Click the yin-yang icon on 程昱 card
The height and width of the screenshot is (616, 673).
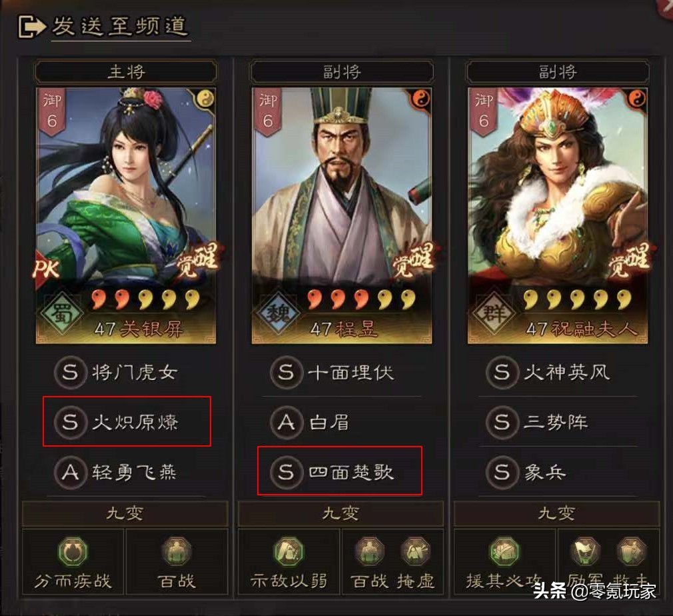coord(422,99)
